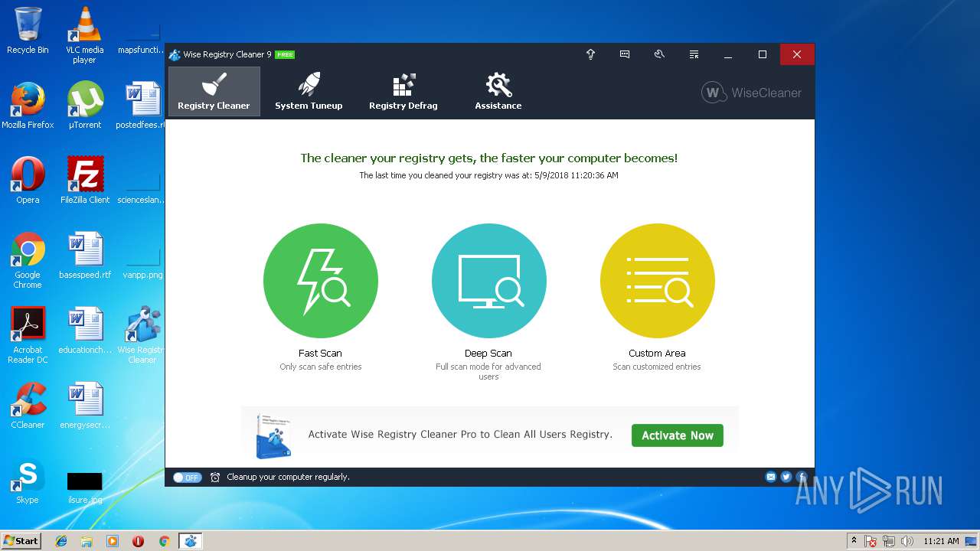Switch to System Tuneup tab
This screenshot has height=551, width=980.
309,91
